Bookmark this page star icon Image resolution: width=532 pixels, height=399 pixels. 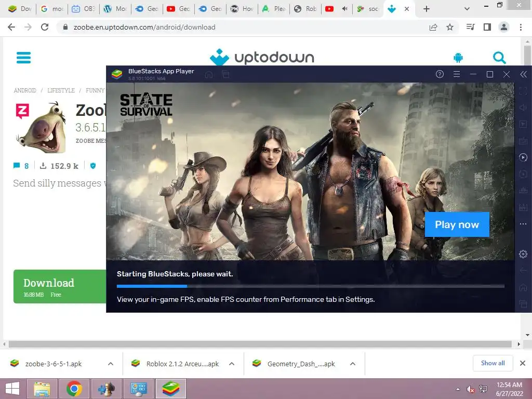click(x=450, y=27)
